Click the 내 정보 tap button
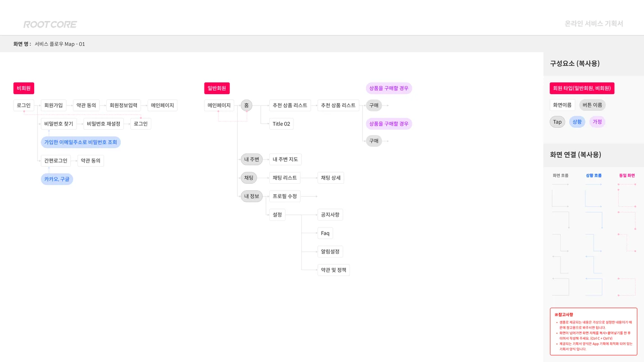 (x=252, y=196)
